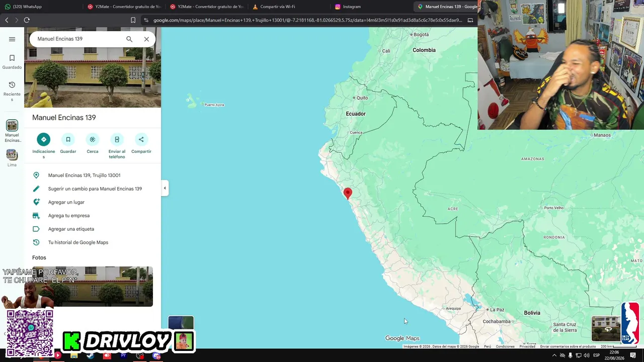This screenshot has width=644, height=362.
Task: Select the Manuel Encinas recent place thumbnail
Action: [x=12, y=131]
